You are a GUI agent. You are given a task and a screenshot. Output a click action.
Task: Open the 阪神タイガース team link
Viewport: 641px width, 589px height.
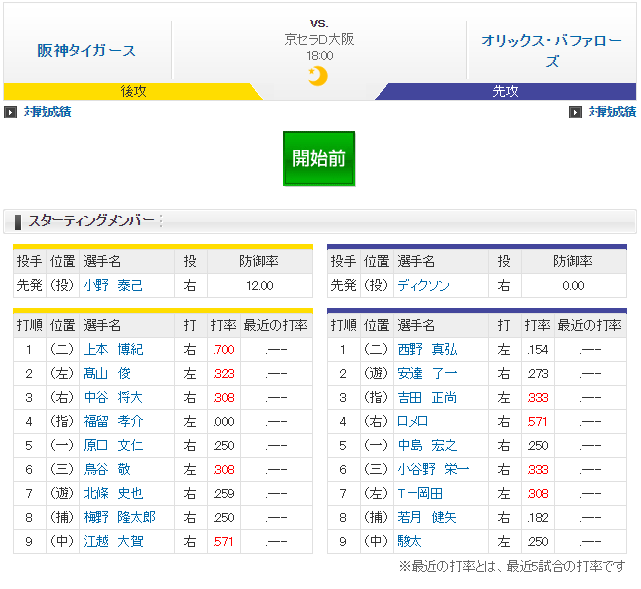tap(86, 51)
